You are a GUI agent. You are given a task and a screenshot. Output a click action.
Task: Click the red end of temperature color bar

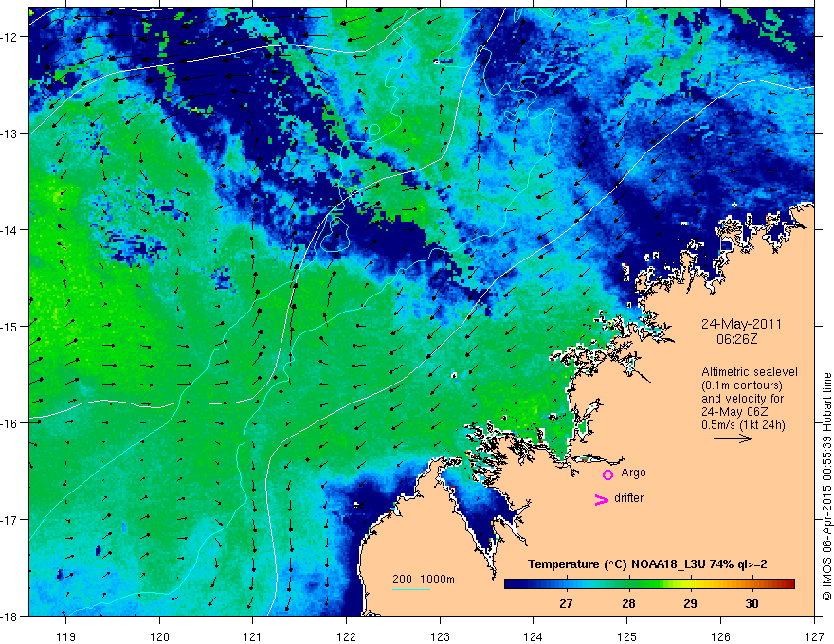pyautogui.click(x=788, y=583)
